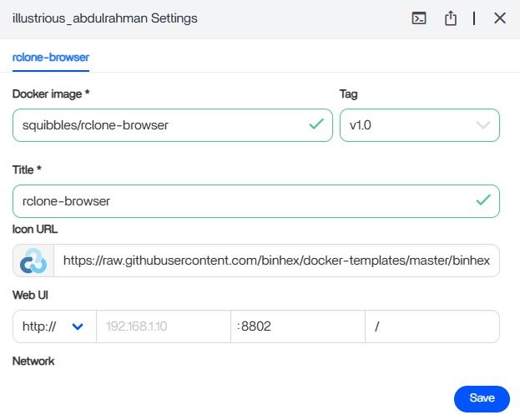This screenshot has height=420, width=520.
Task: Edit the Web UI host field
Action: point(164,326)
